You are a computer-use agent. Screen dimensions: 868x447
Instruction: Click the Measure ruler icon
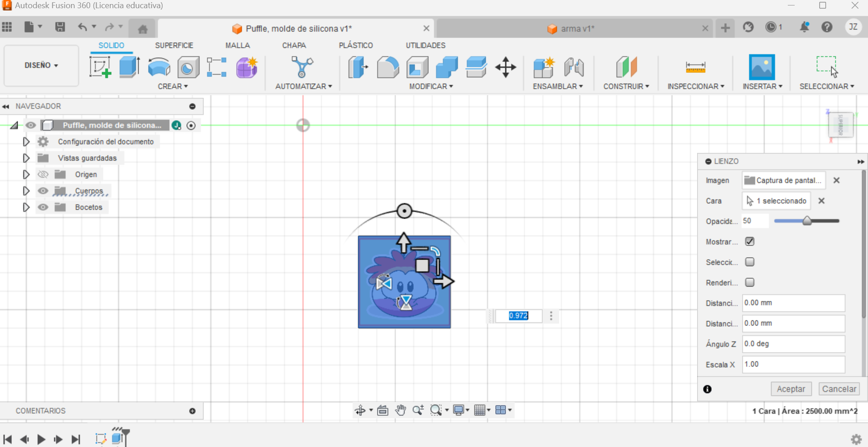tap(695, 67)
